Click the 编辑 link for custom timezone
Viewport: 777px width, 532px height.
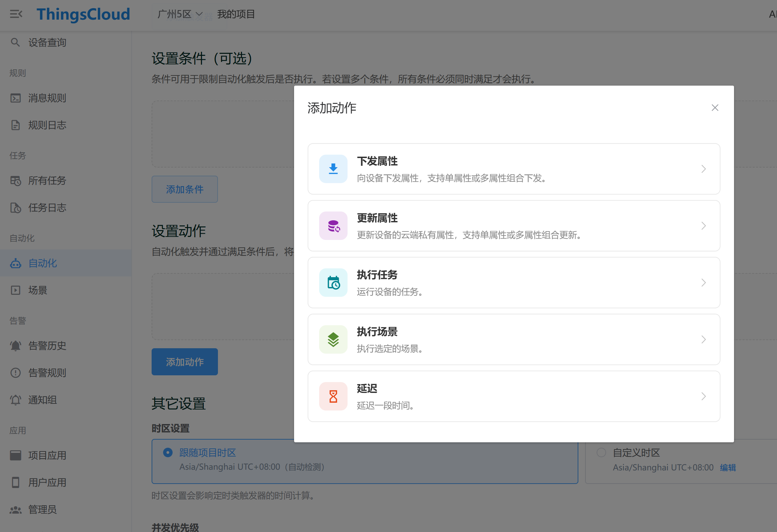[x=728, y=467]
